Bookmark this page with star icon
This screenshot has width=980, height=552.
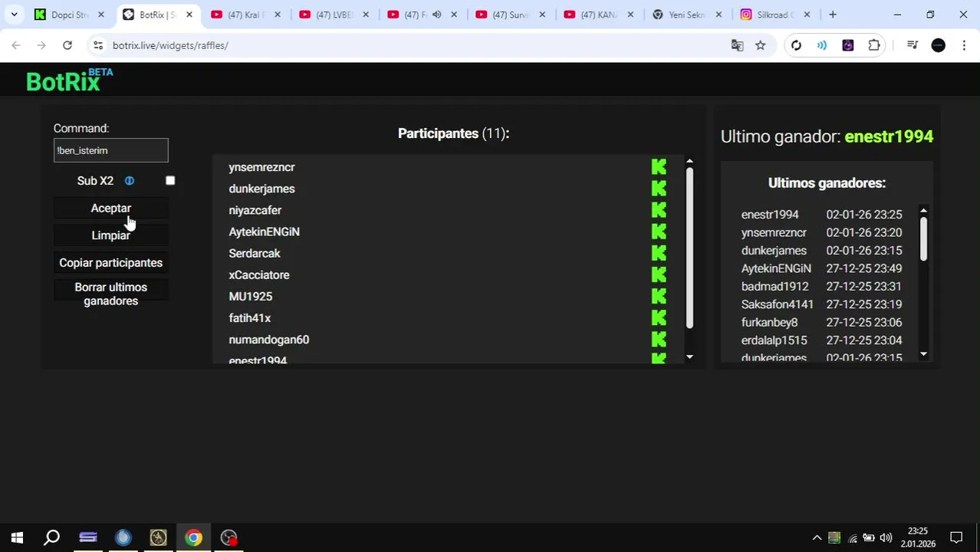click(760, 46)
